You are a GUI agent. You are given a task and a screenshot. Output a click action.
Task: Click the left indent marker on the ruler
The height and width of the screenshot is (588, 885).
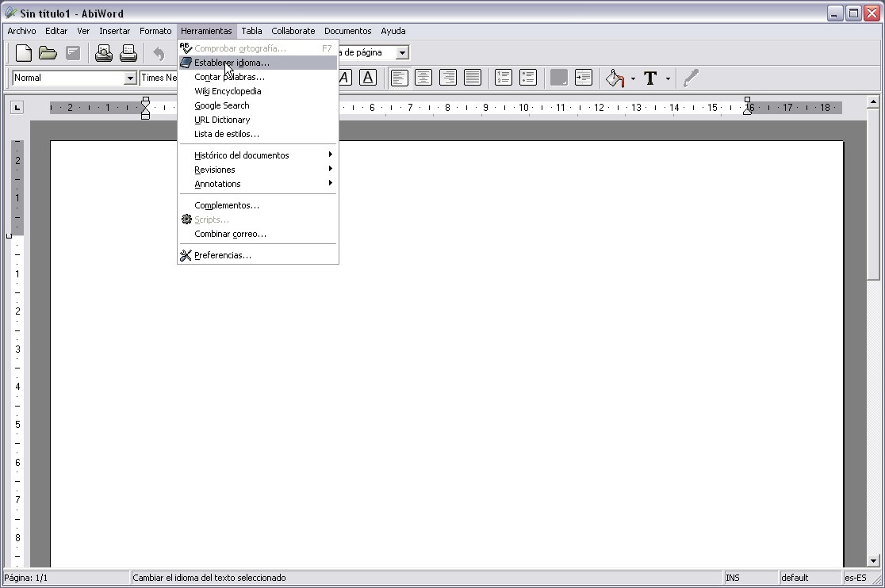[x=146, y=108]
